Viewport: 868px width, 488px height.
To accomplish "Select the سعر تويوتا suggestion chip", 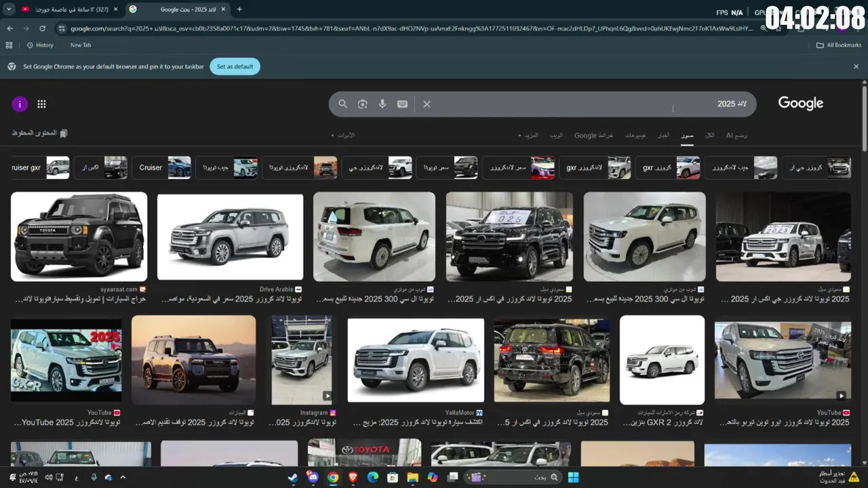I will pyautogui.click(x=448, y=167).
